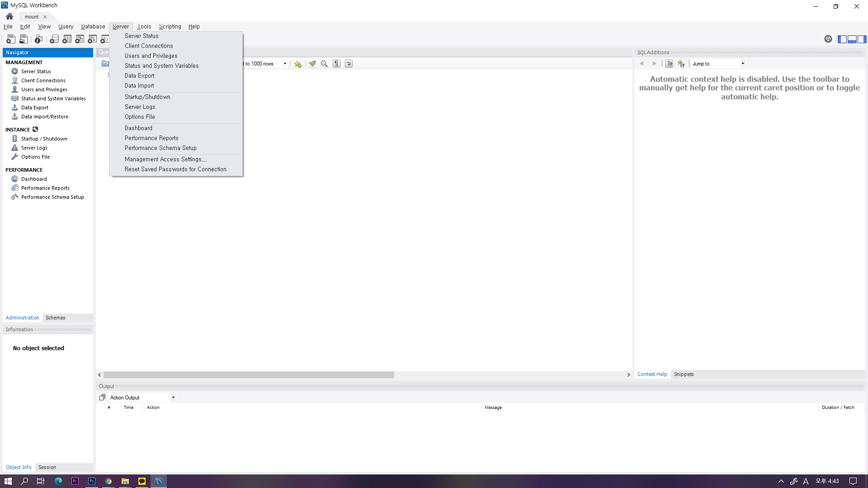868x488 pixels.
Task: Open Options File in Navigator
Action: 35,157
